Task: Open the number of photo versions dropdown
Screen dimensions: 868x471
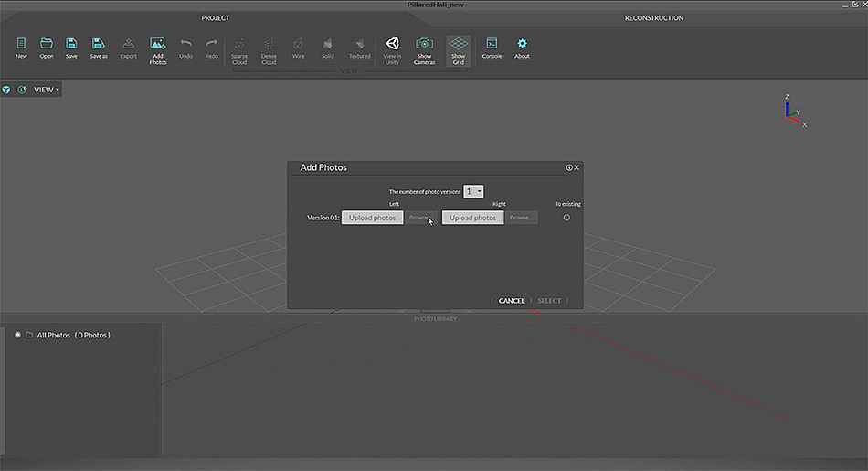Action: coord(473,191)
